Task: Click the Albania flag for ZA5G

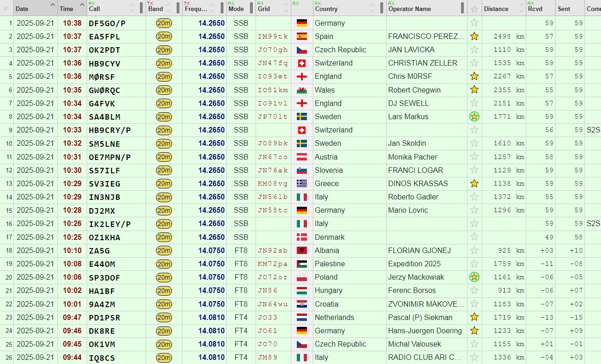Action: click(301, 250)
